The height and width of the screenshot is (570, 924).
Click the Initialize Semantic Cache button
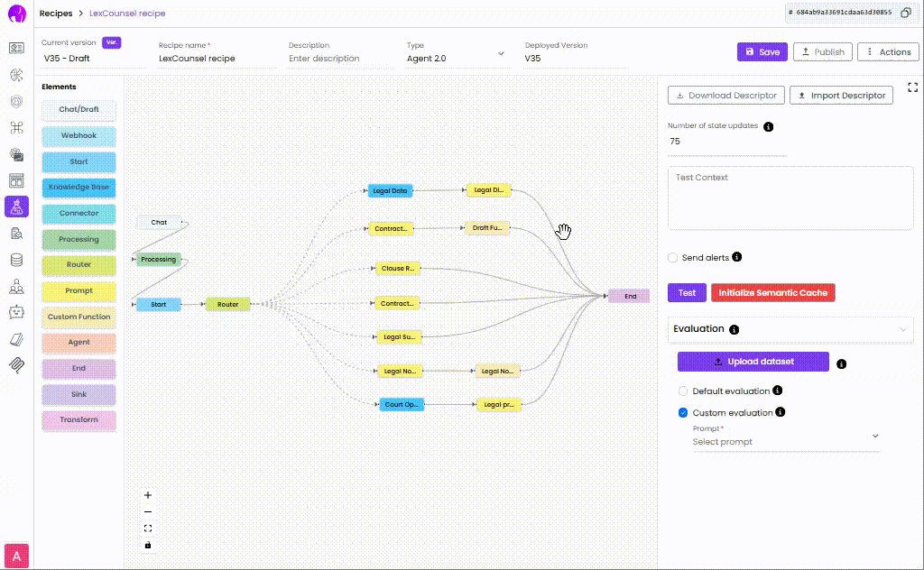pos(772,293)
